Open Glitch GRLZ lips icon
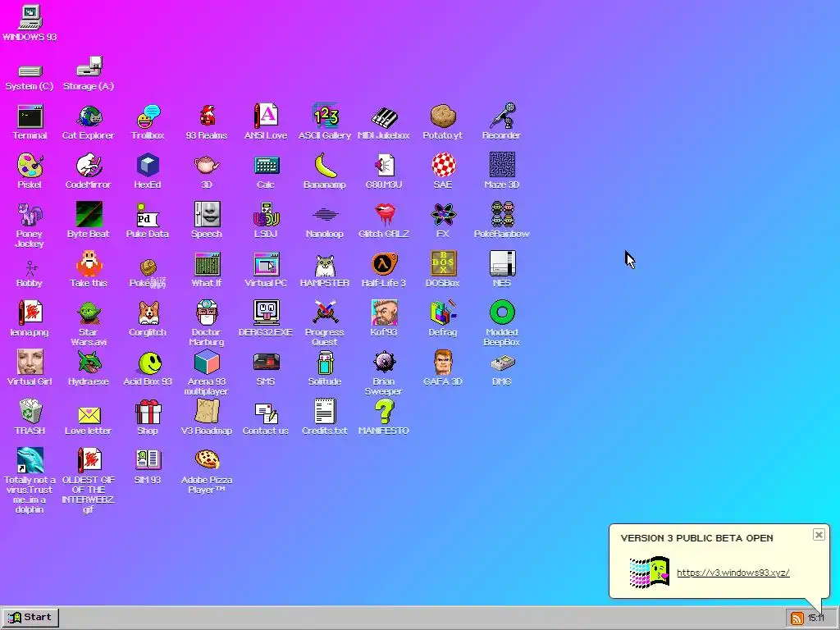 tap(384, 215)
